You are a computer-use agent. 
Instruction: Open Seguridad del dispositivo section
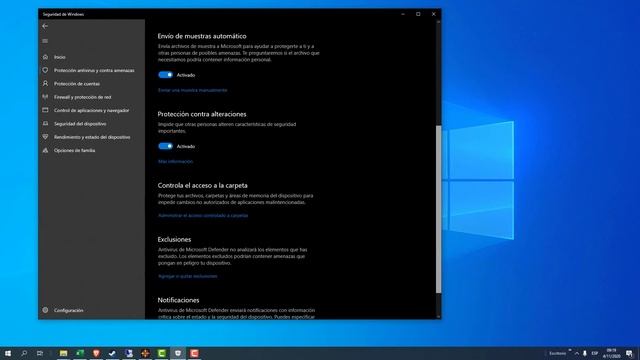coord(80,124)
